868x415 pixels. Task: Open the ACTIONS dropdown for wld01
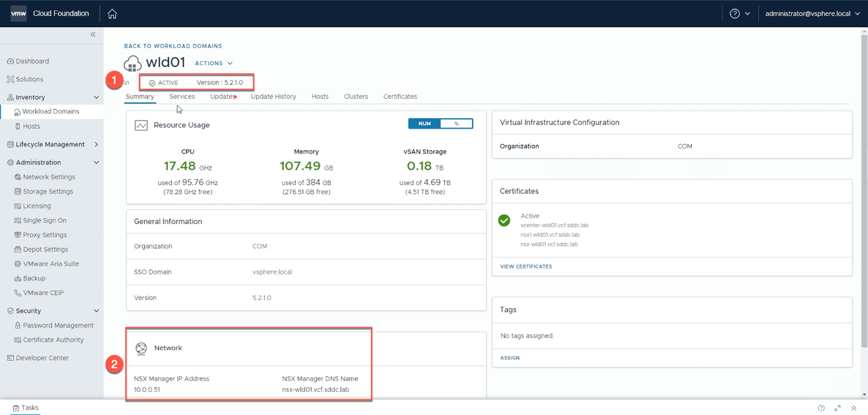click(214, 63)
